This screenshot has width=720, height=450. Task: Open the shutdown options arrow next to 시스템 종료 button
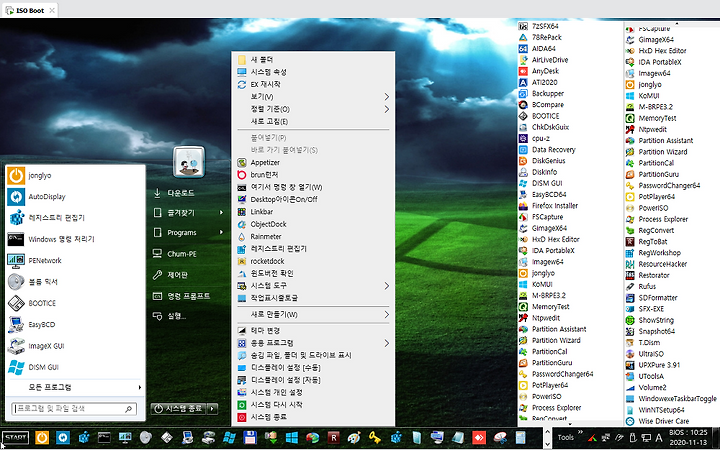click(213, 408)
